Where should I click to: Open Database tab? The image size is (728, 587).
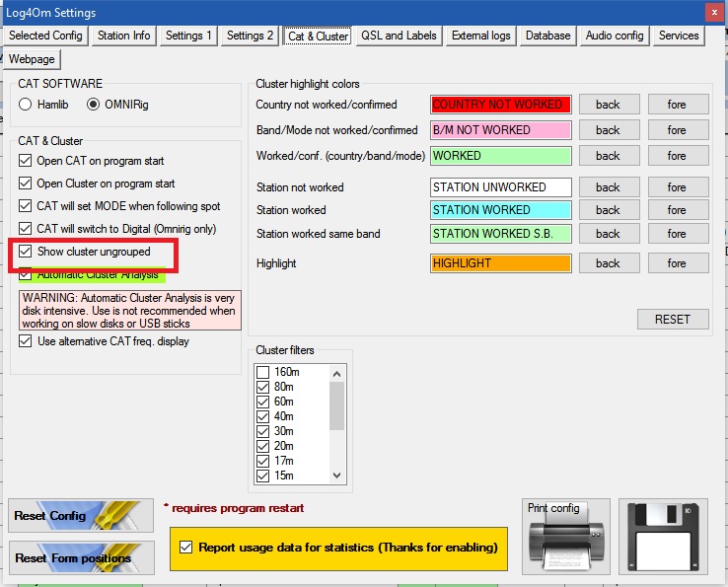547,36
